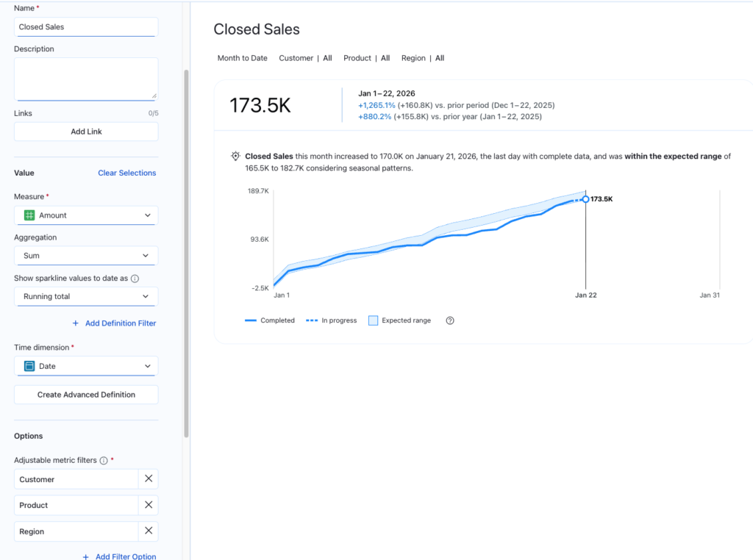Click the Add Link button
Screen dimensions: 753x560
tap(86, 132)
